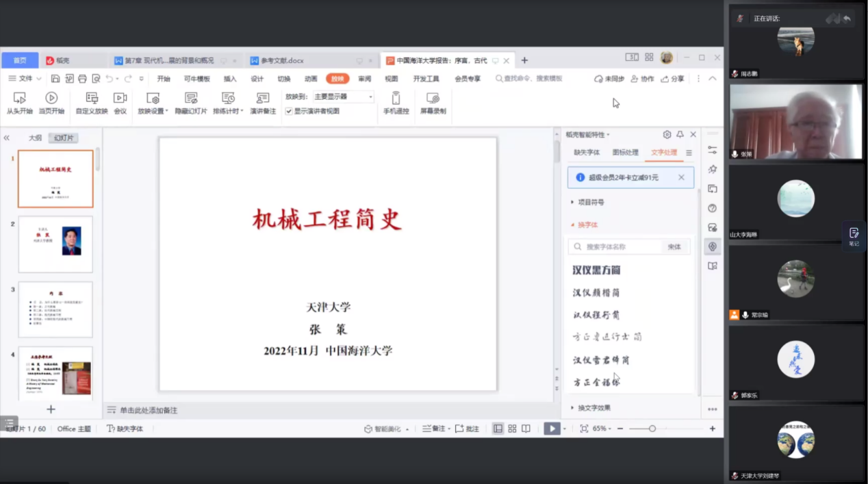Open 演讲备注 speaker notes
This screenshot has width=868, height=484.
pyautogui.click(x=263, y=99)
